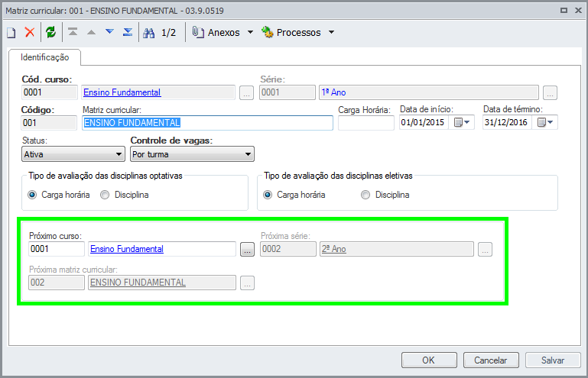Choose Carga horária for disciplinas optativas
The width and height of the screenshot is (588, 378).
click(59, 195)
